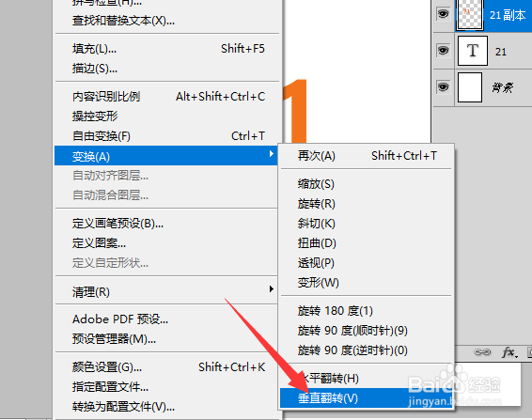This screenshot has width=532, height=420.
Task: Open the 清理(R) menu entry
Action: [166, 292]
